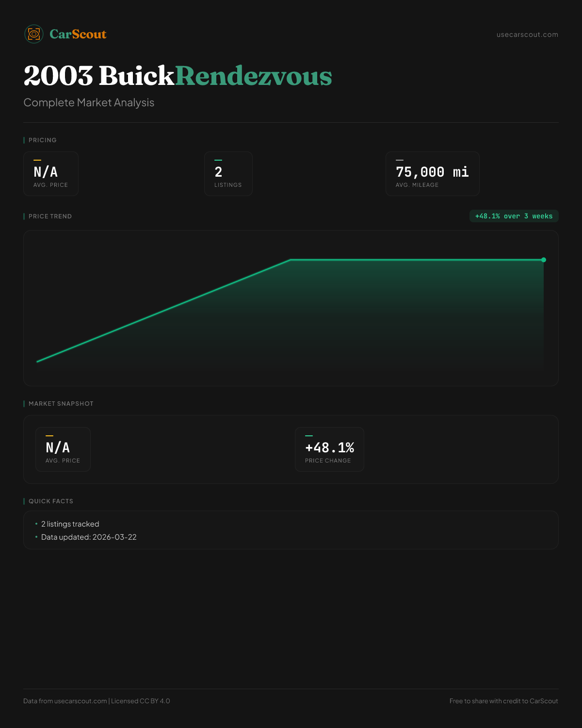Click the +48.1% Price Change card
This screenshot has width=582, height=728.
pyautogui.click(x=329, y=449)
